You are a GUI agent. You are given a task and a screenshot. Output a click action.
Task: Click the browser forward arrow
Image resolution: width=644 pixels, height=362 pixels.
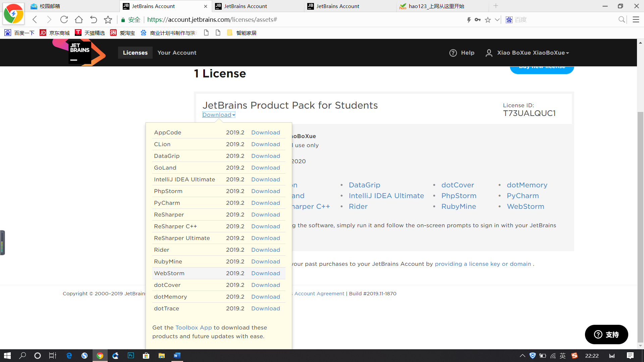(49, 19)
